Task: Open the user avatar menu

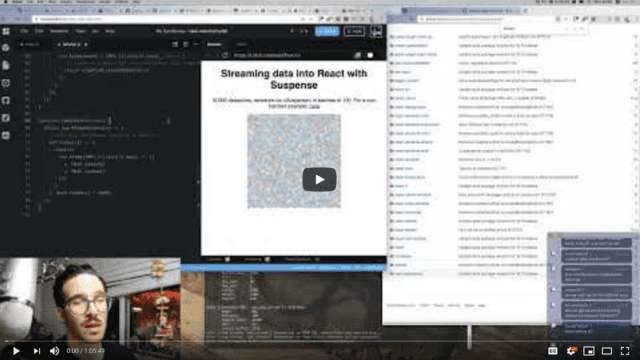Action: pyautogui.click(x=376, y=31)
